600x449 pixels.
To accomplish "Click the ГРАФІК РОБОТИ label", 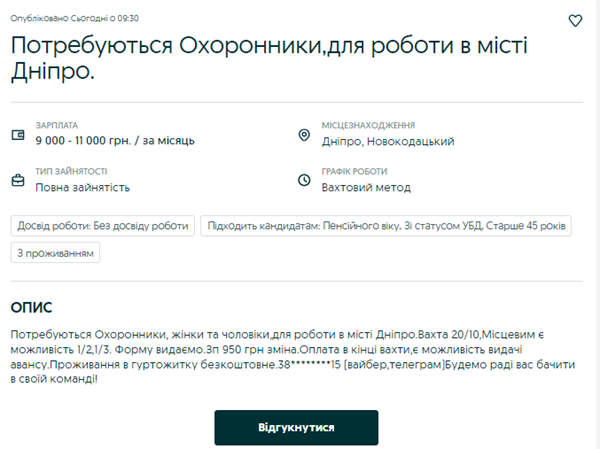I will 354,171.
